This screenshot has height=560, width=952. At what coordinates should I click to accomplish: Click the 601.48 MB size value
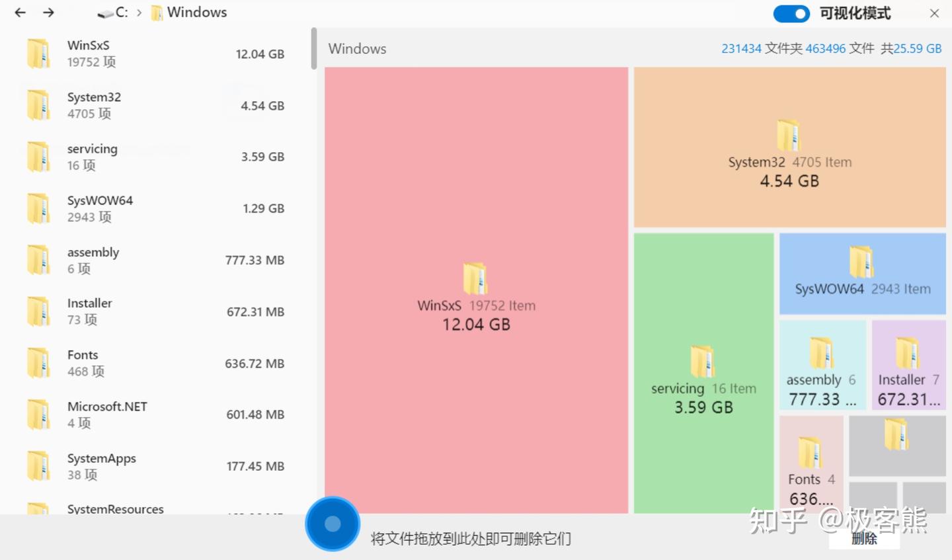pos(255,415)
